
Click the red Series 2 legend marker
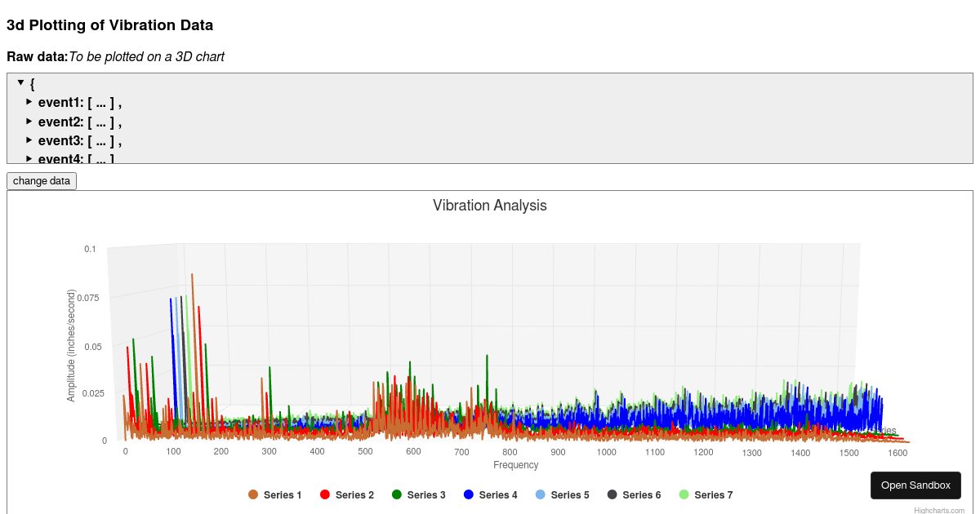327,494
